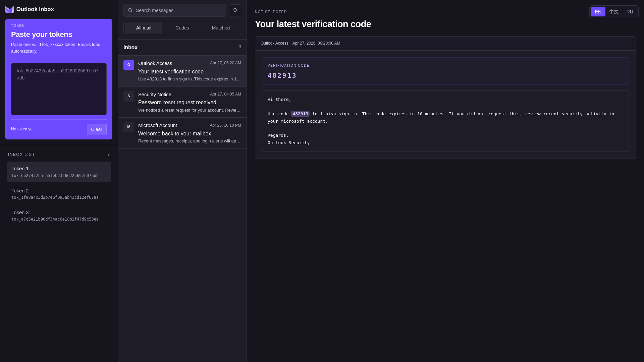
Task: Select Token 2 in inbox list
Action: pos(59,194)
